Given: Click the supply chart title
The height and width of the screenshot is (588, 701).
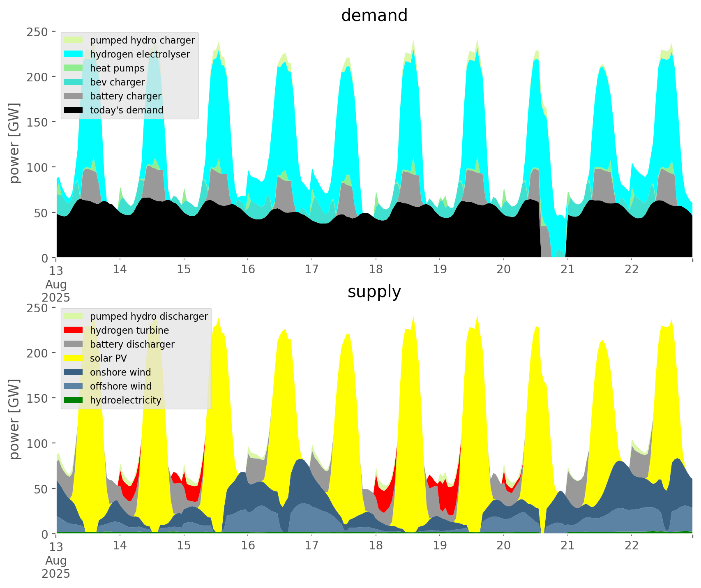Looking at the screenshot, I should 374,292.
